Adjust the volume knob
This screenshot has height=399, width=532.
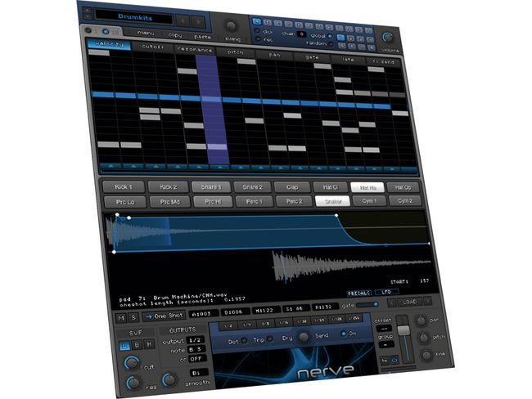(x=387, y=38)
